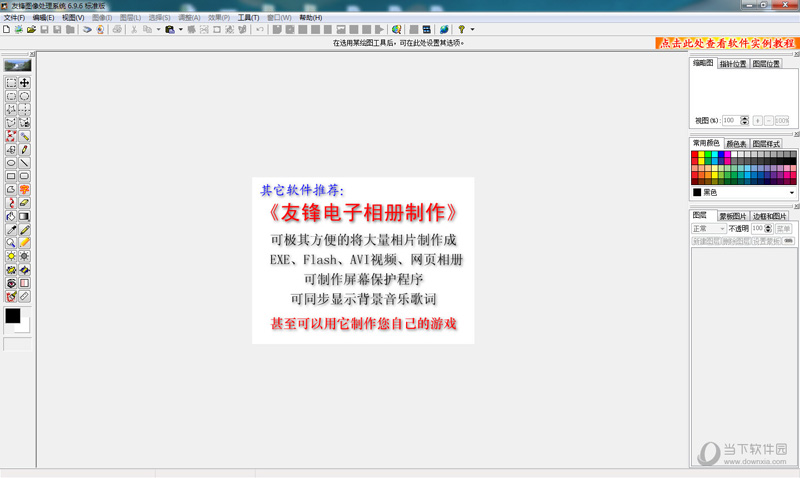Viewport: 800px width, 478px height.
Task: Select the rectangular marquee selection tool
Action: pyautogui.click(x=11, y=83)
